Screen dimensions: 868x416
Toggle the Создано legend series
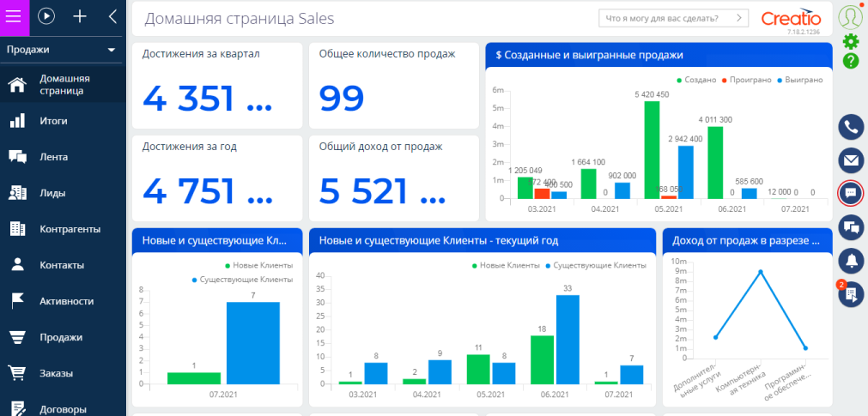coord(696,80)
